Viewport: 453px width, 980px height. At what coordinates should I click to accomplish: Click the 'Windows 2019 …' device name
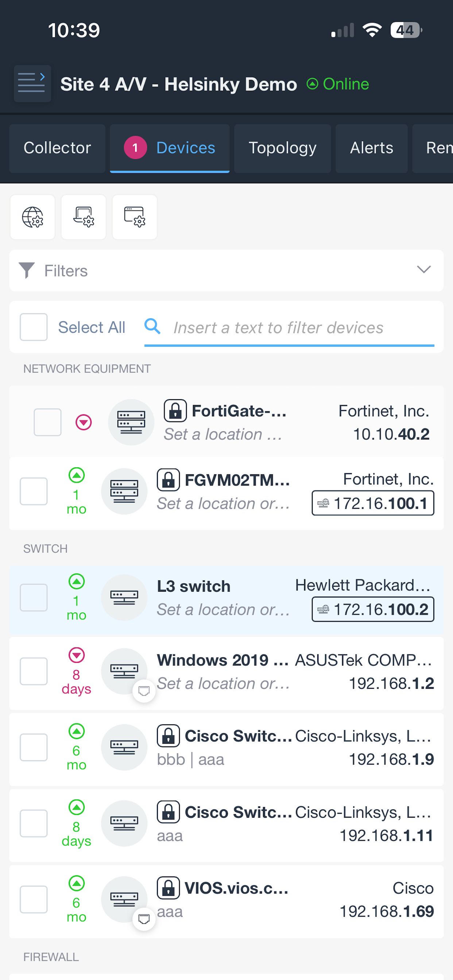click(x=223, y=660)
